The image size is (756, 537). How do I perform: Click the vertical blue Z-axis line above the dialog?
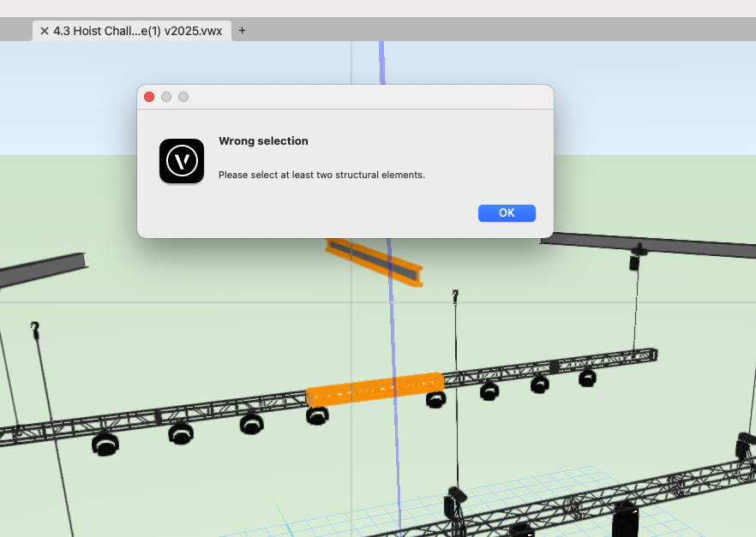pos(381,63)
